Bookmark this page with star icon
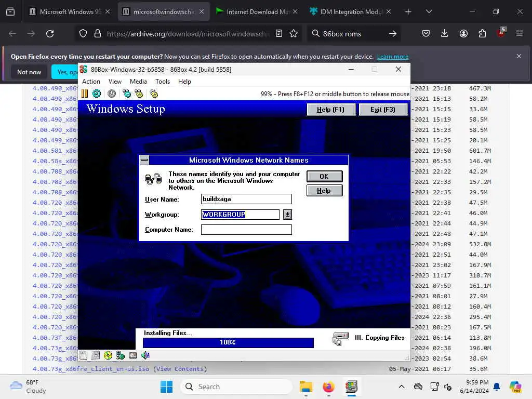Viewport: 532px width, 399px height. [294, 34]
